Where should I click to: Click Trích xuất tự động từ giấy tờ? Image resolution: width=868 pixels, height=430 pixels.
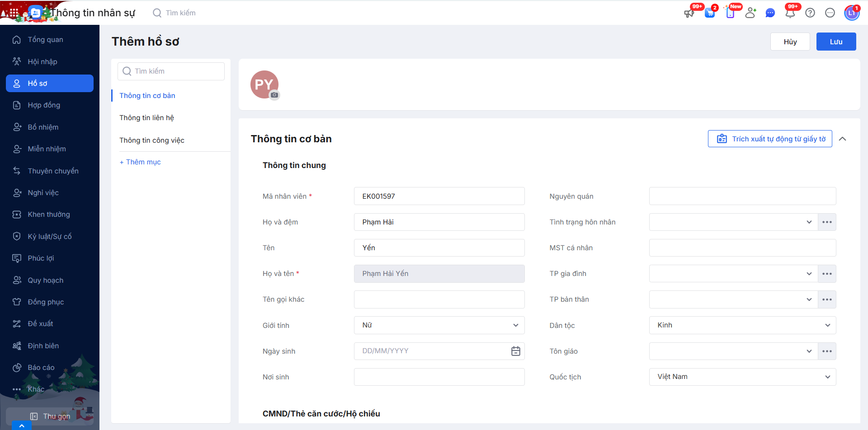click(x=770, y=139)
